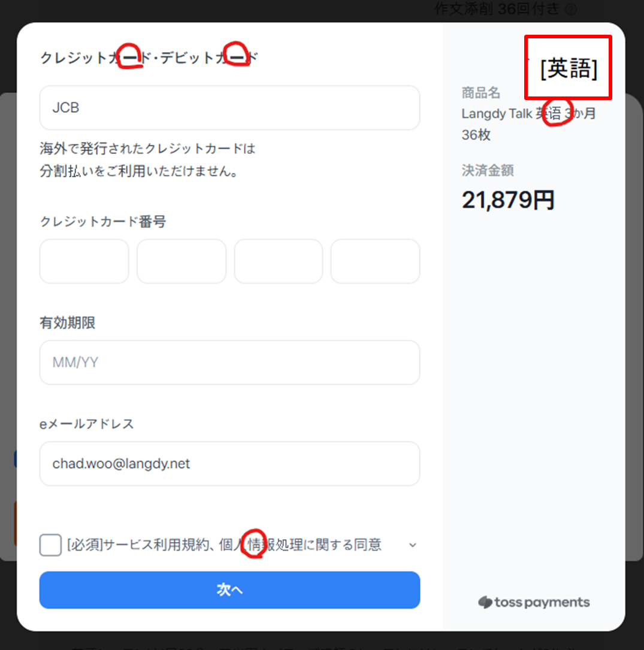The height and width of the screenshot is (650, 644).
Task: Tick the [必須]サービス利用規約 consent checkbox
Action: click(50, 545)
